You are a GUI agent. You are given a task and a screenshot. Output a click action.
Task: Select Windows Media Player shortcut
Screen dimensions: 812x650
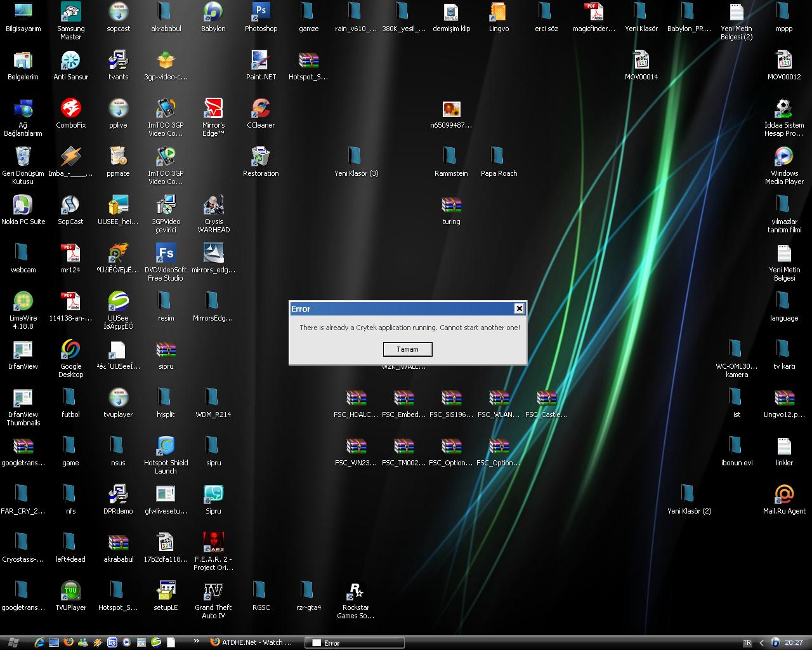784,166
